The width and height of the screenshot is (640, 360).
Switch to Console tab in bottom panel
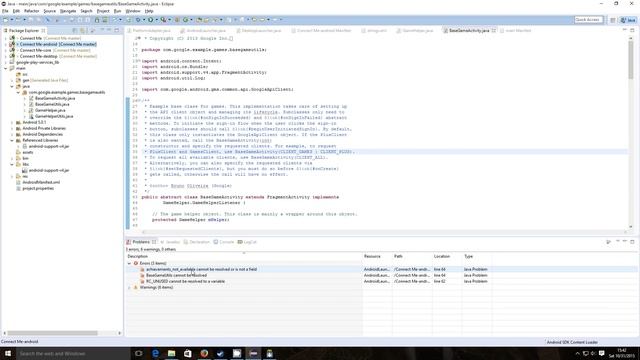(x=224, y=242)
